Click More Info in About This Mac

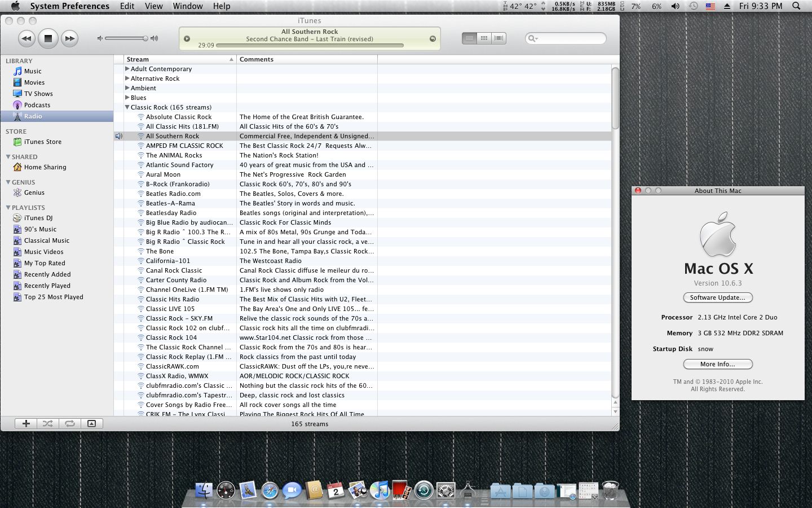point(718,364)
